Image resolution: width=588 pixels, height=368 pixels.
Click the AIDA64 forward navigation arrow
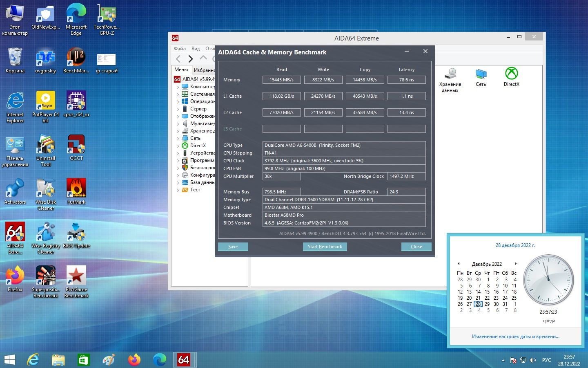coord(190,58)
